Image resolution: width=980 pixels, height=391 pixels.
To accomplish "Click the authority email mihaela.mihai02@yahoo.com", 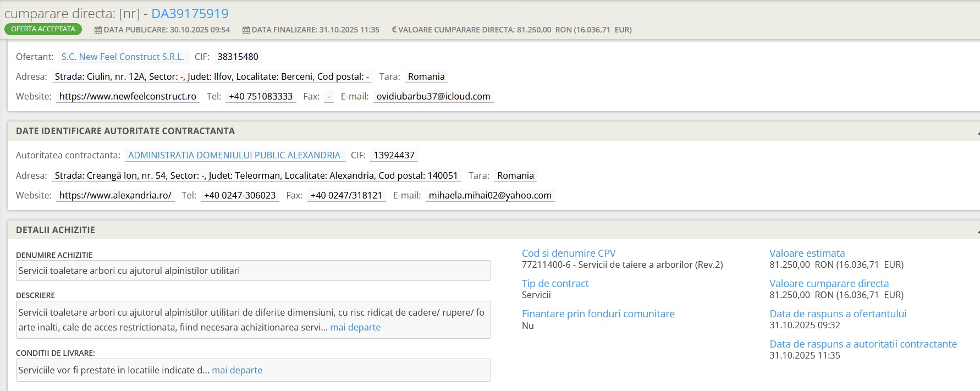I will pyautogui.click(x=490, y=195).
